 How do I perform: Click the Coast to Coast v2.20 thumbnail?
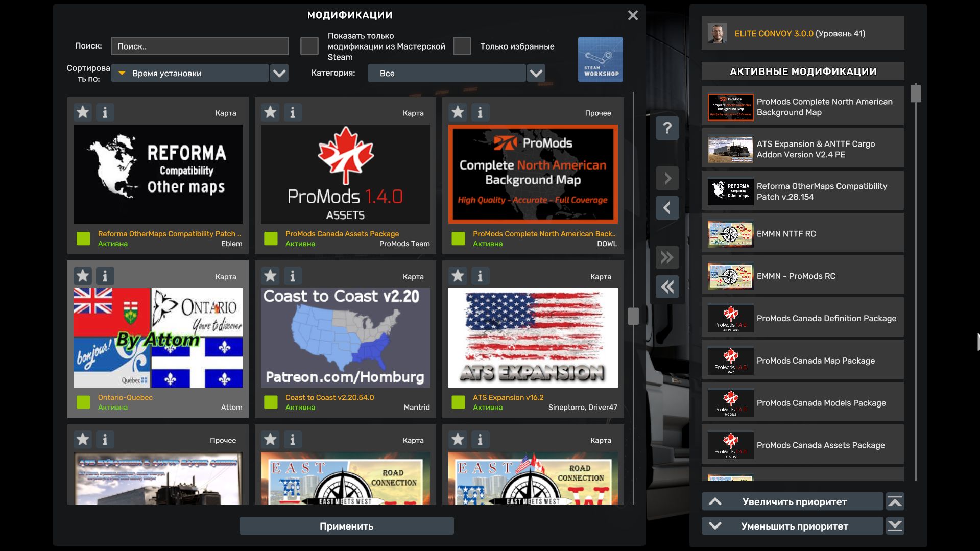(x=345, y=338)
